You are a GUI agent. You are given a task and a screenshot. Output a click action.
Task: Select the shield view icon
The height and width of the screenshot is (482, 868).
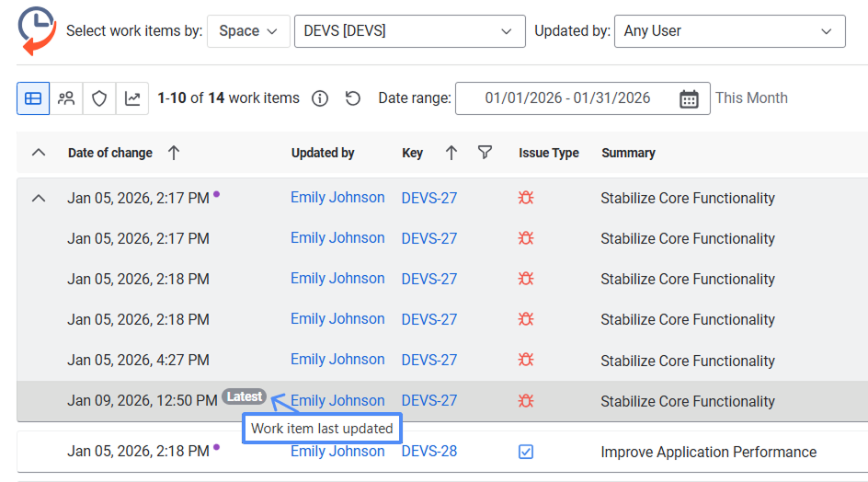point(99,98)
